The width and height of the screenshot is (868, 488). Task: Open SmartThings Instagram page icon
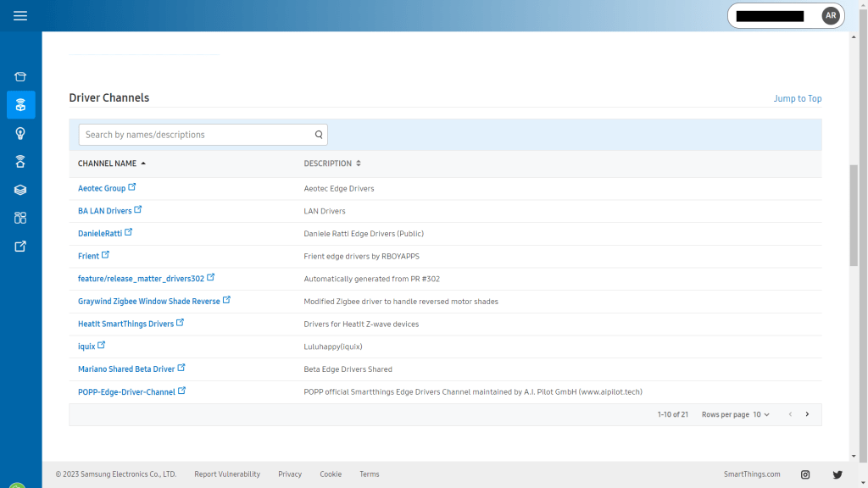click(805, 474)
